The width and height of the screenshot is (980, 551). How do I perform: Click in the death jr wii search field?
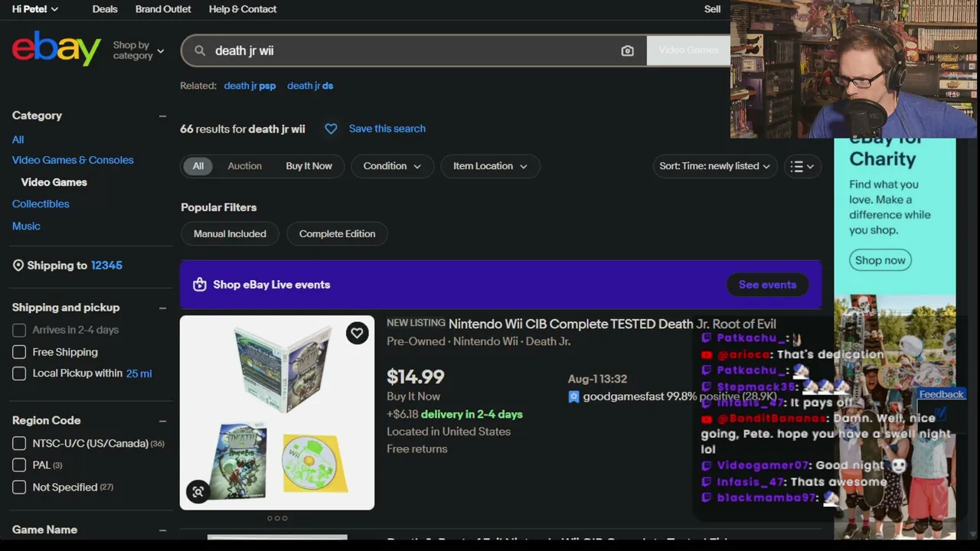click(x=413, y=51)
